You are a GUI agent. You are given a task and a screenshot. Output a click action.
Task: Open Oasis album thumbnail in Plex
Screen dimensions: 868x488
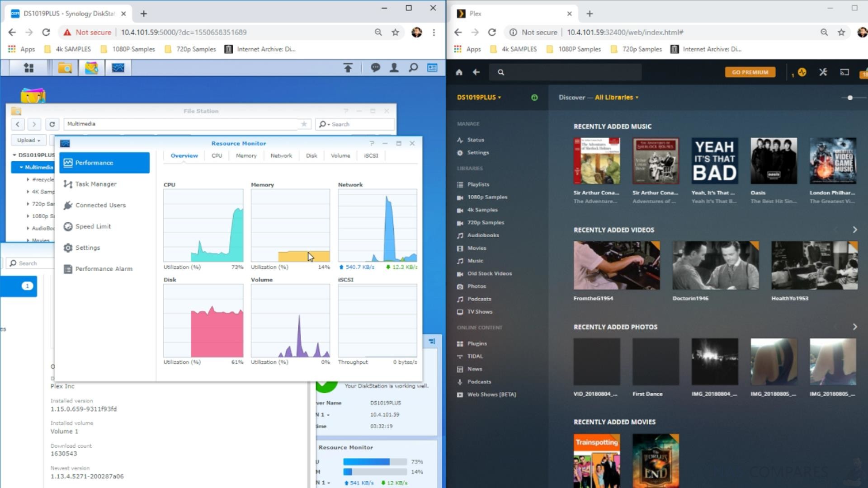click(x=774, y=161)
